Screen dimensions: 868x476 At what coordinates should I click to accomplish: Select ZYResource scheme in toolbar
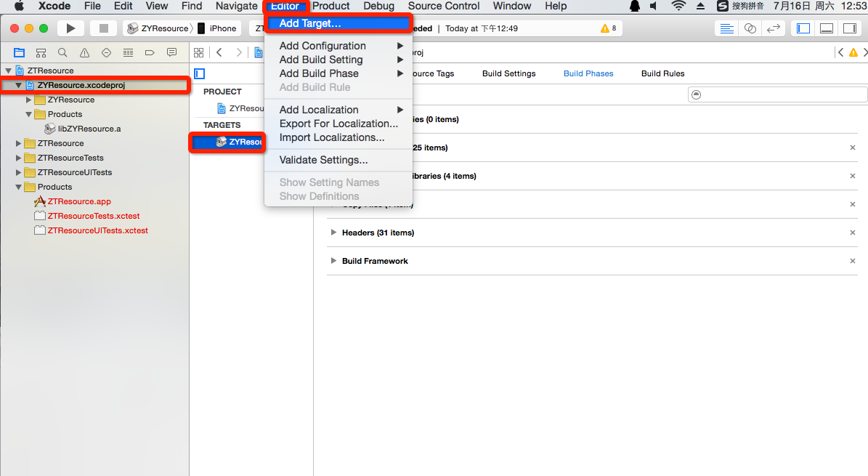[158, 28]
